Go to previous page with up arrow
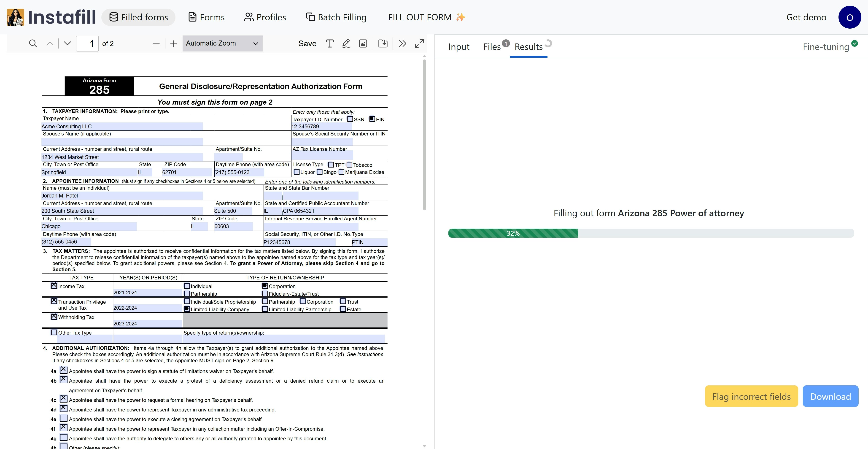The image size is (868, 449). tap(50, 43)
